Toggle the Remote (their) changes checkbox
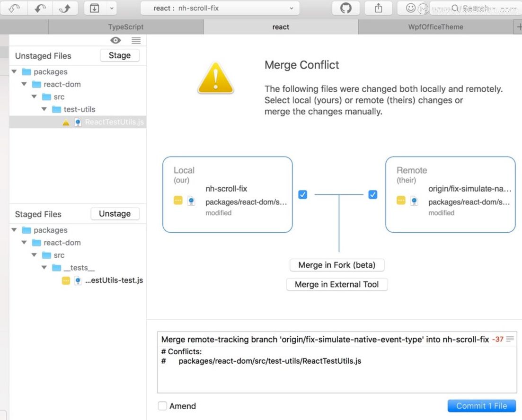 point(373,195)
